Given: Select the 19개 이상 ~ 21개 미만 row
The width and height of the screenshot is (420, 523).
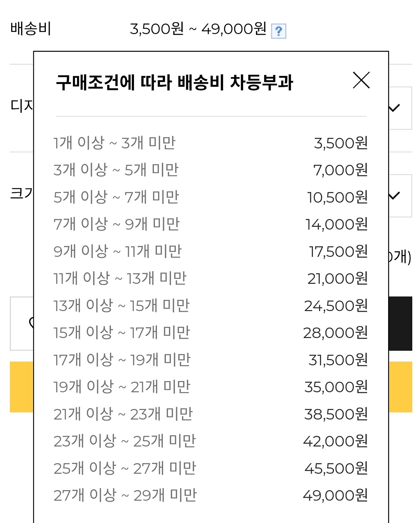Looking at the screenshot, I should click(x=122, y=387).
